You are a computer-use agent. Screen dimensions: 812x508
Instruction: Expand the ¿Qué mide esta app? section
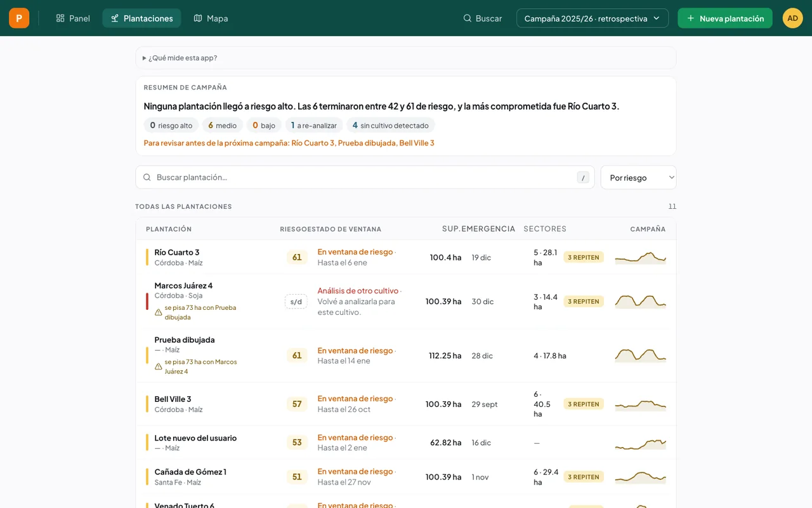(406, 58)
